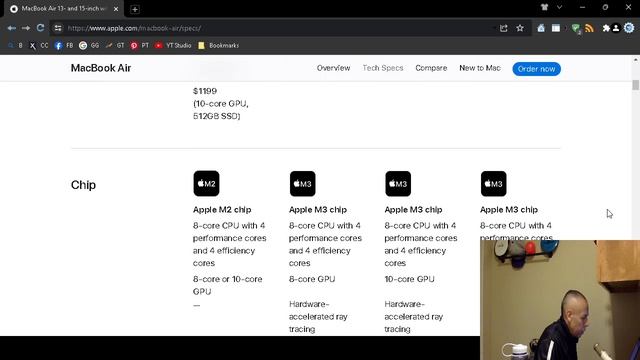Click the scrollbar up arrow
640x360 pixels.
[636, 60]
